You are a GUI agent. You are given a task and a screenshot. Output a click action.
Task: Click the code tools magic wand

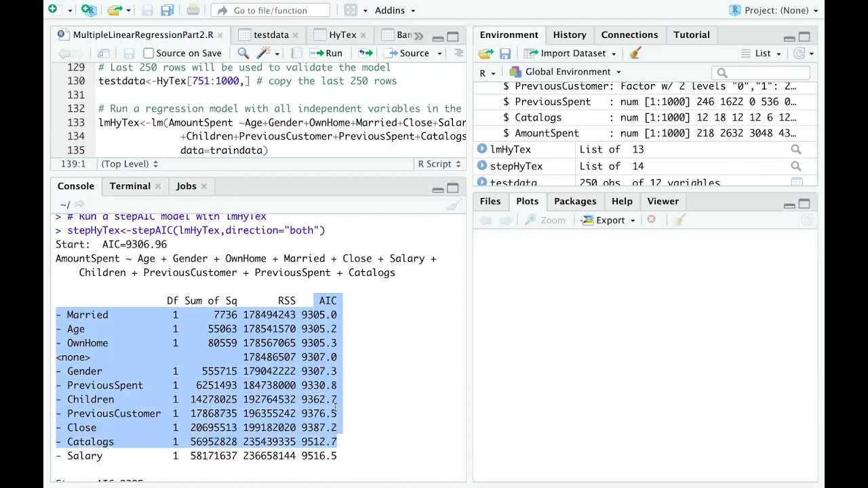(263, 53)
